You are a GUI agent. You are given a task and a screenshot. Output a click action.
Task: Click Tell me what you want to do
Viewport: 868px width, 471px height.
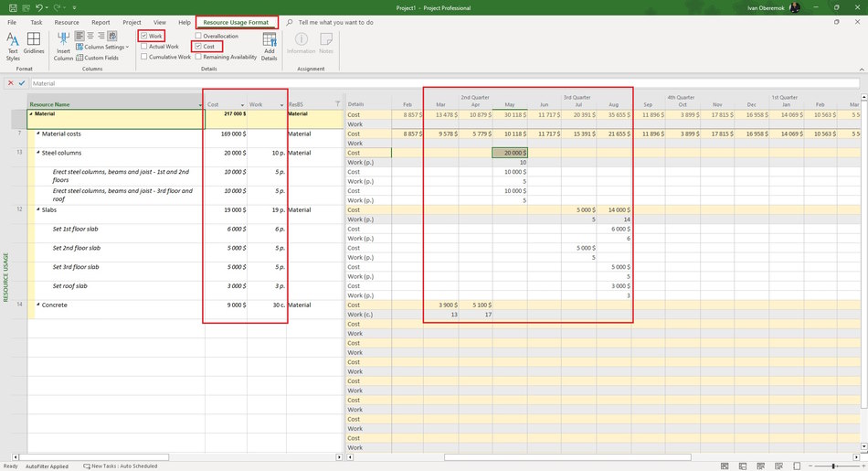pos(335,23)
